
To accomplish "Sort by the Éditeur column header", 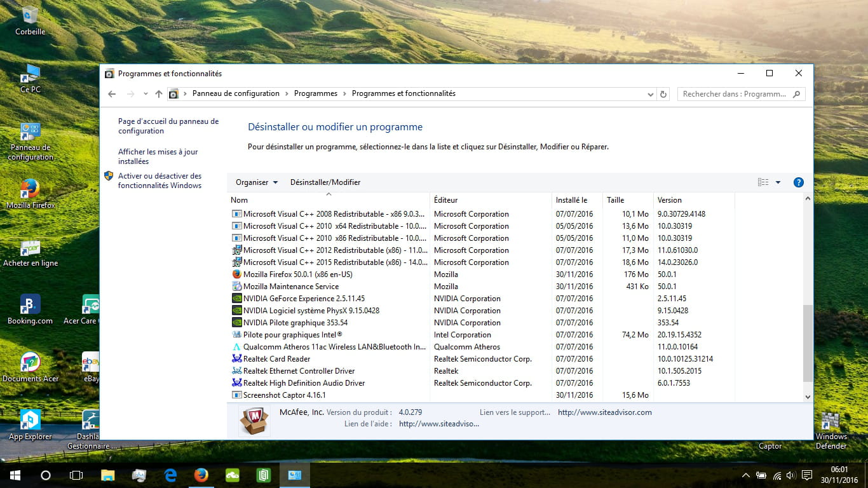I will (x=491, y=200).
